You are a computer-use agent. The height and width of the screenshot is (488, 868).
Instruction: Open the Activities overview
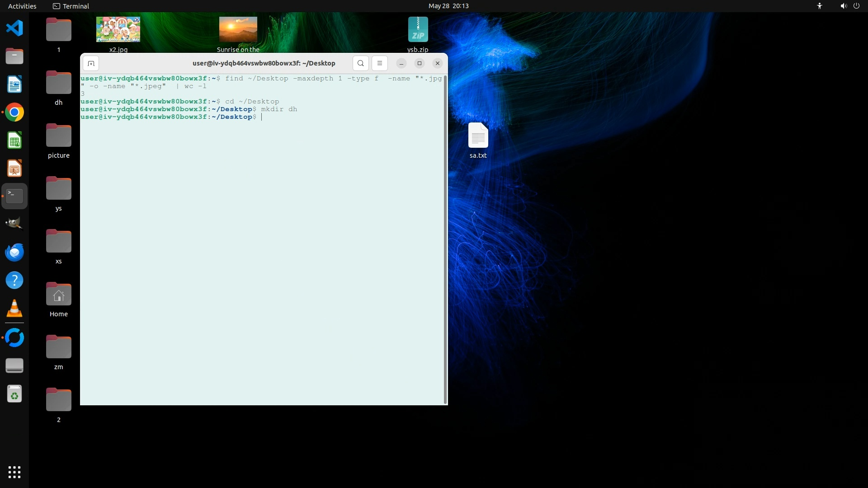[22, 6]
